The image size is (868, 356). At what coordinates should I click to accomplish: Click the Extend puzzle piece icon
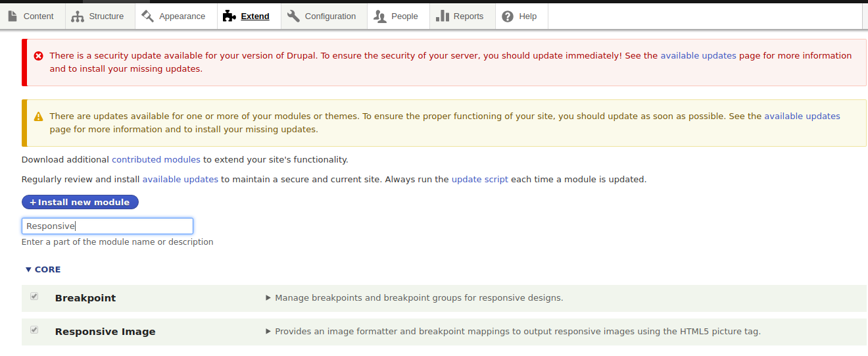[229, 16]
